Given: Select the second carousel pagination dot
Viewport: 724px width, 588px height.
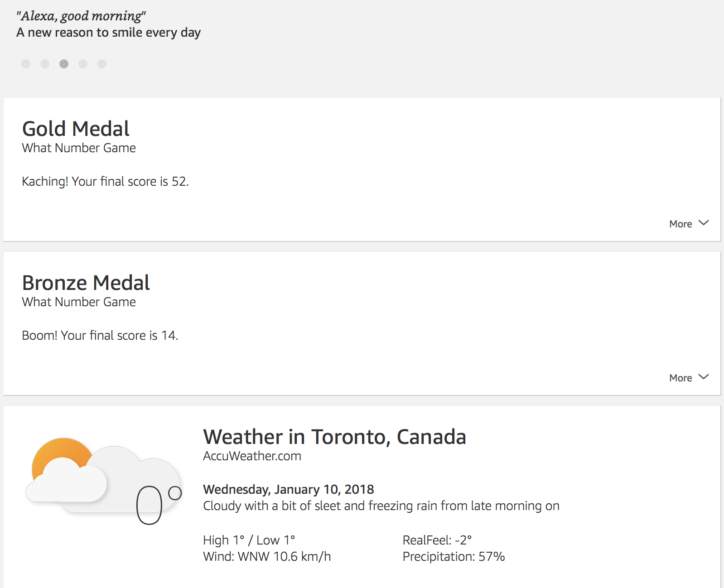Looking at the screenshot, I should (x=45, y=64).
